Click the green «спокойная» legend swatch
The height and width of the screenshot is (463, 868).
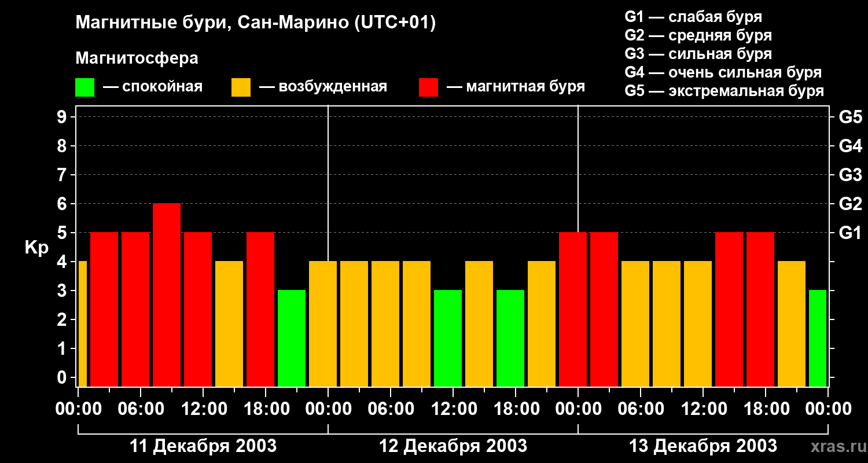coord(85,87)
